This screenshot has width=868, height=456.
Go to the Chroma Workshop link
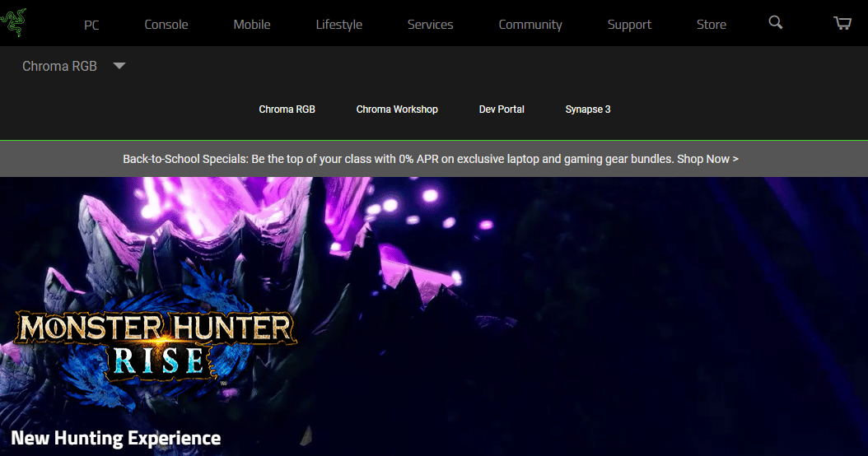point(397,109)
